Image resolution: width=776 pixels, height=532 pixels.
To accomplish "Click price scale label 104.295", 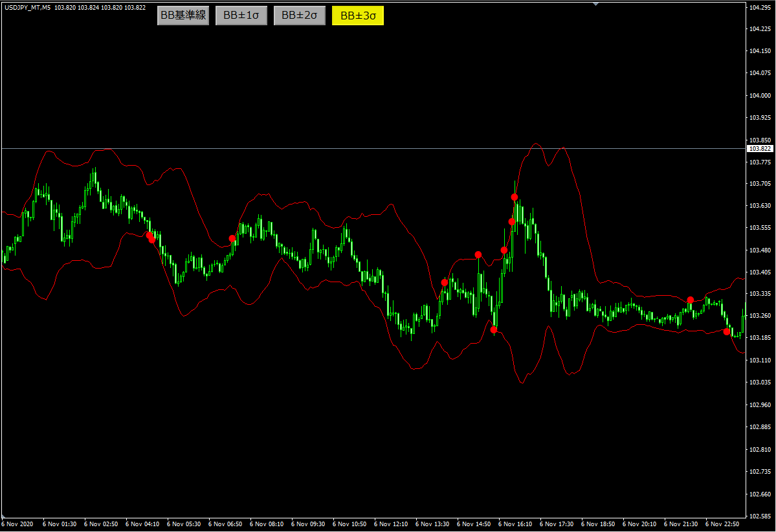I will point(760,7).
